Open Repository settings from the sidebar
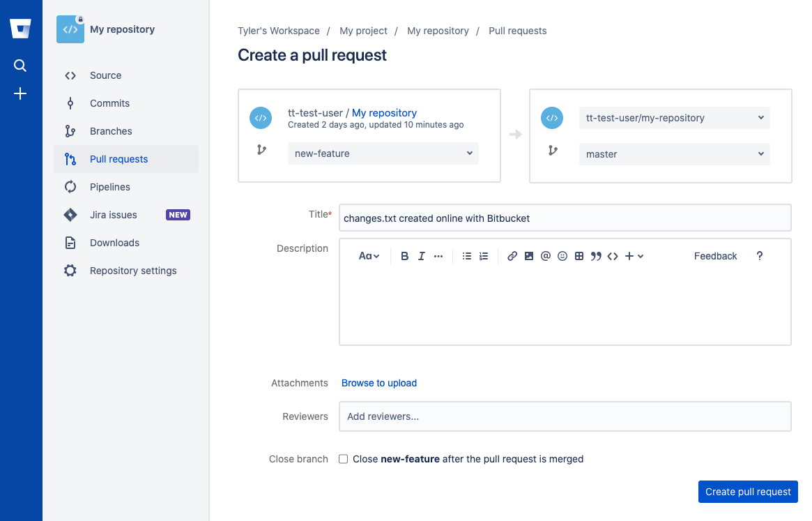 coord(133,271)
